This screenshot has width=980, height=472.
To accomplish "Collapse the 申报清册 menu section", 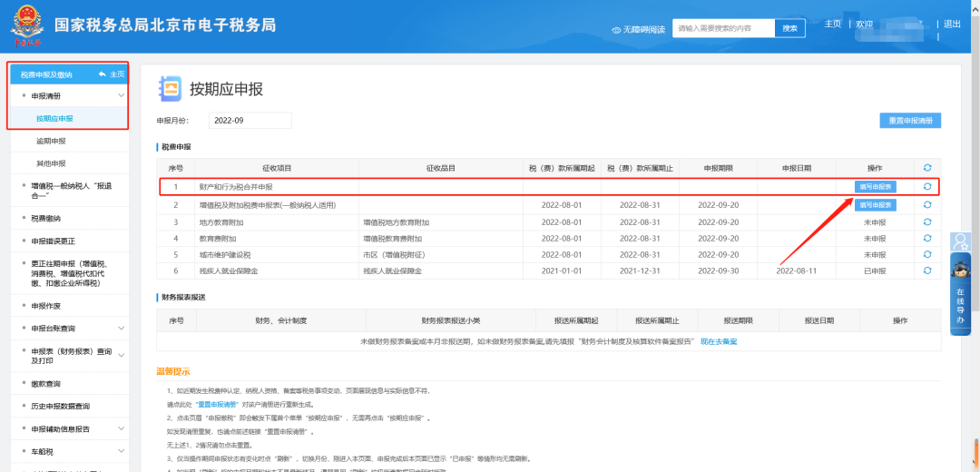I will (122, 95).
